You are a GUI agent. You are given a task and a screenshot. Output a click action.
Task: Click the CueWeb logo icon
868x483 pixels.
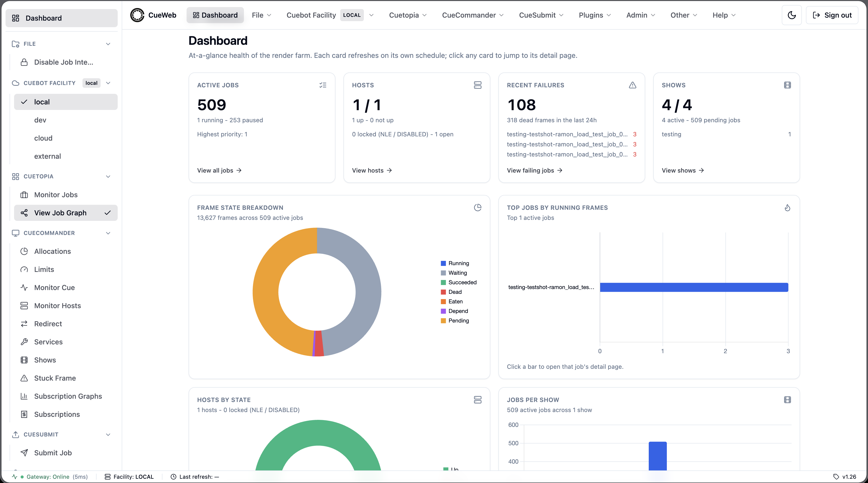click(137, 15)
